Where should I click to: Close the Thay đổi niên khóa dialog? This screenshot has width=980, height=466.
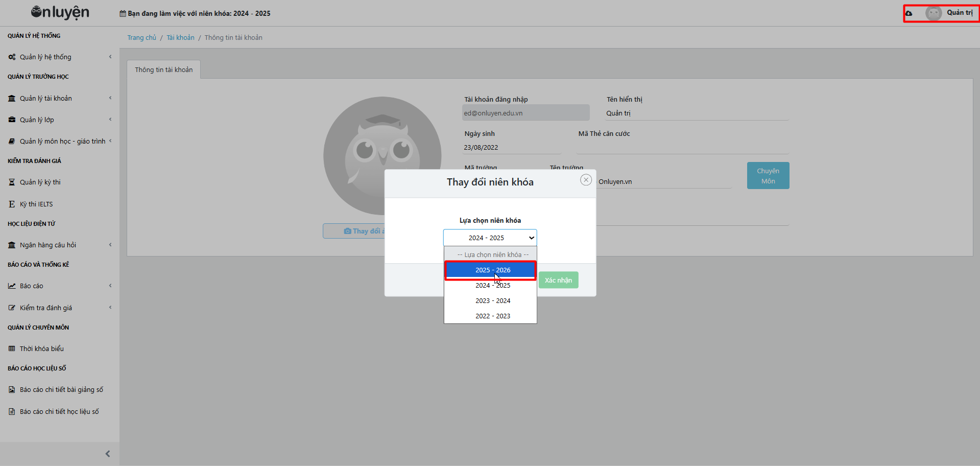pyautogui.click(x=586, y=180)
